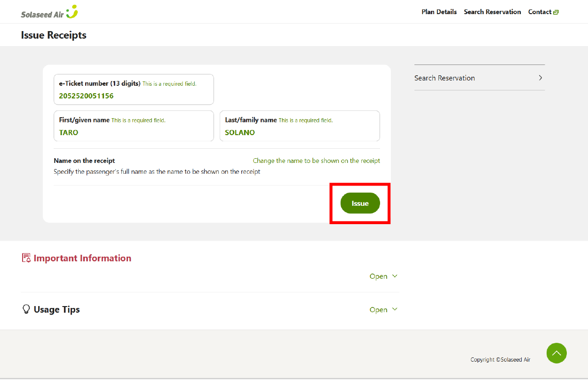Select the First/given name field
Viewport: 588px width, 380px height.
point(134,132)
